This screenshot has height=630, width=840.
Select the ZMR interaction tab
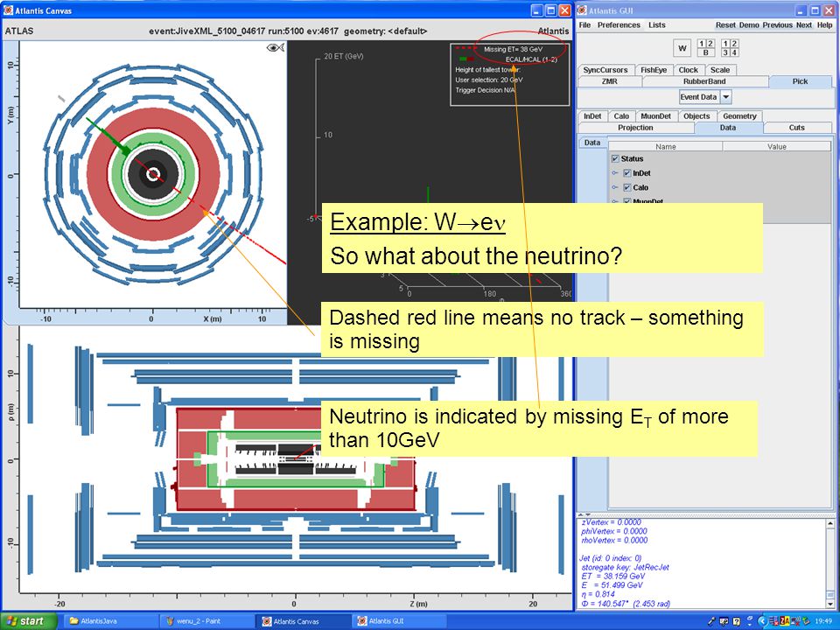(610, 81)
